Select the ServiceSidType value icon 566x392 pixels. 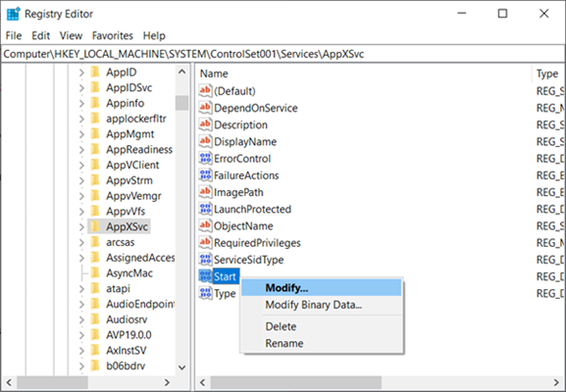coord(205,260)
